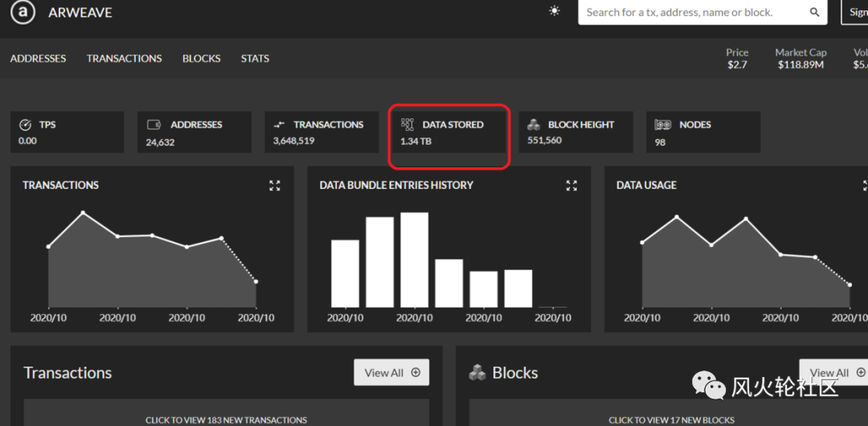
Task: Open the BLOCKS menu item
Action: (x=202, y=58)
